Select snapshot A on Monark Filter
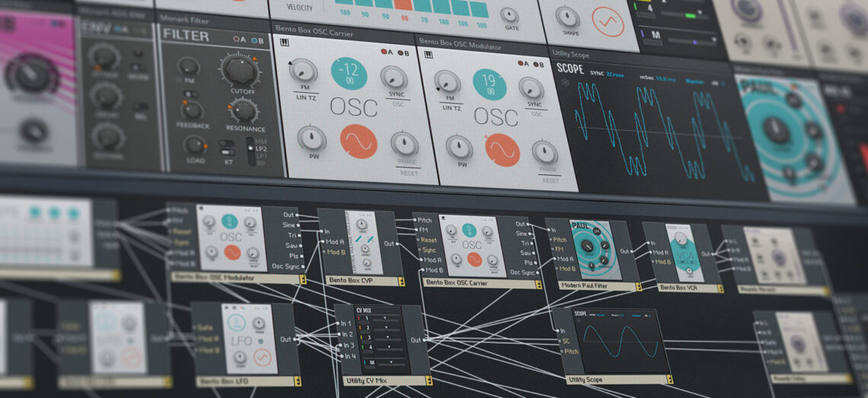Image resolution: width=868 pixels, height=398 pixels. (x=238, y=40)
